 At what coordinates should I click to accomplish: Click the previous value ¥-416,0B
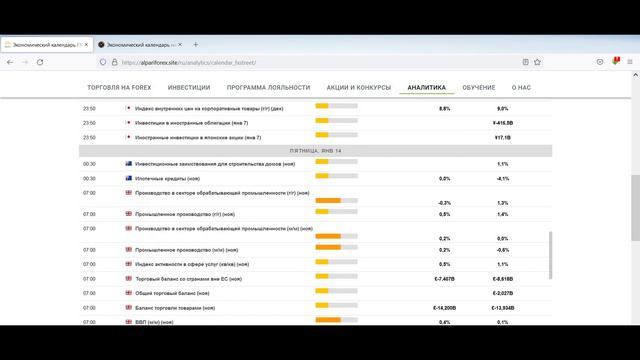502,123
